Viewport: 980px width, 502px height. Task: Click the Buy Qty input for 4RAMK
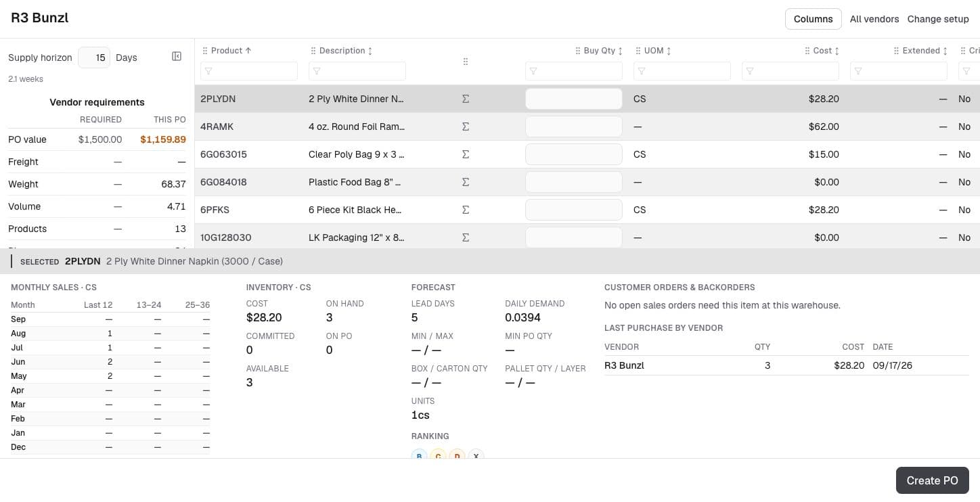(574, 127)
